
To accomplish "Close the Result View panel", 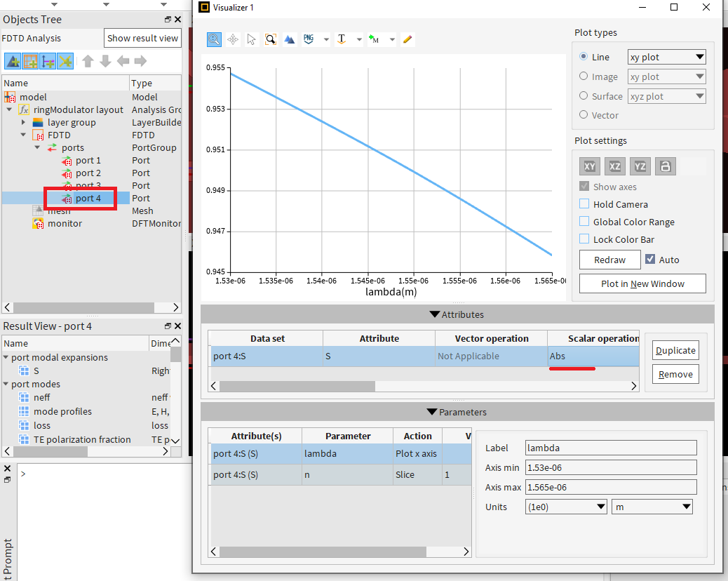I will pos(177,326).
